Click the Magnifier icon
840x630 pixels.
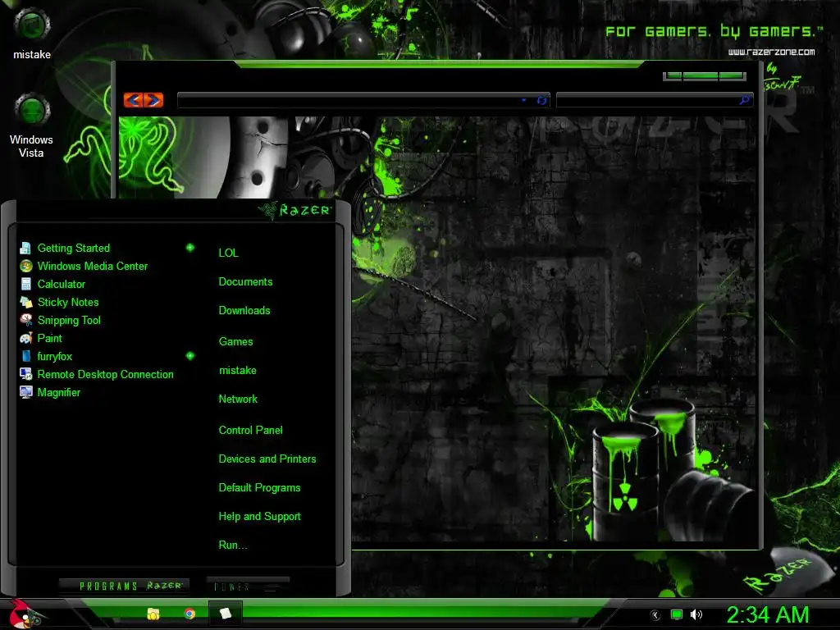25,392
